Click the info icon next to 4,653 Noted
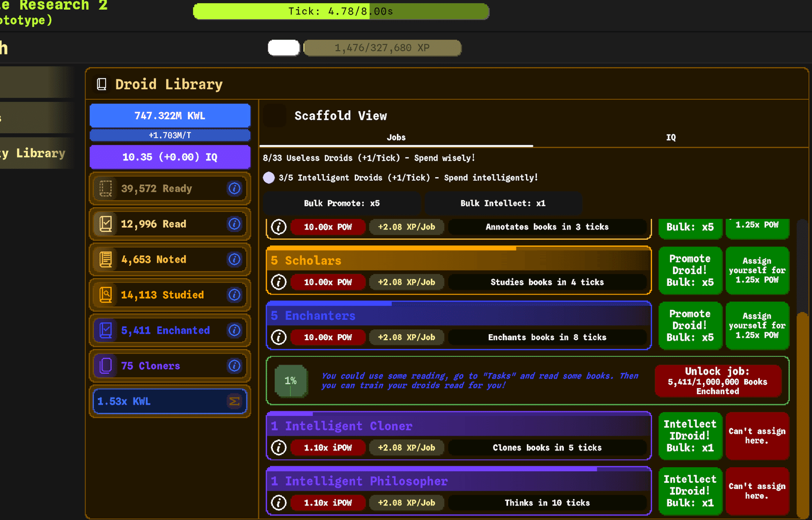This screenshot has width=812, height=520. point(234,259)
